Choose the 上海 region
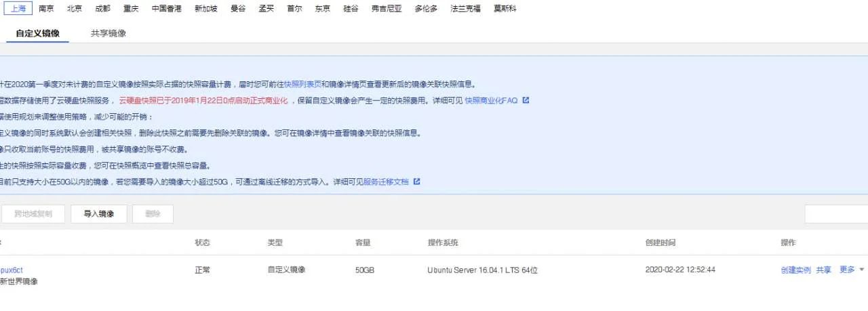The image size is (868, 311). pyautogui.click(x=18, y=9)
